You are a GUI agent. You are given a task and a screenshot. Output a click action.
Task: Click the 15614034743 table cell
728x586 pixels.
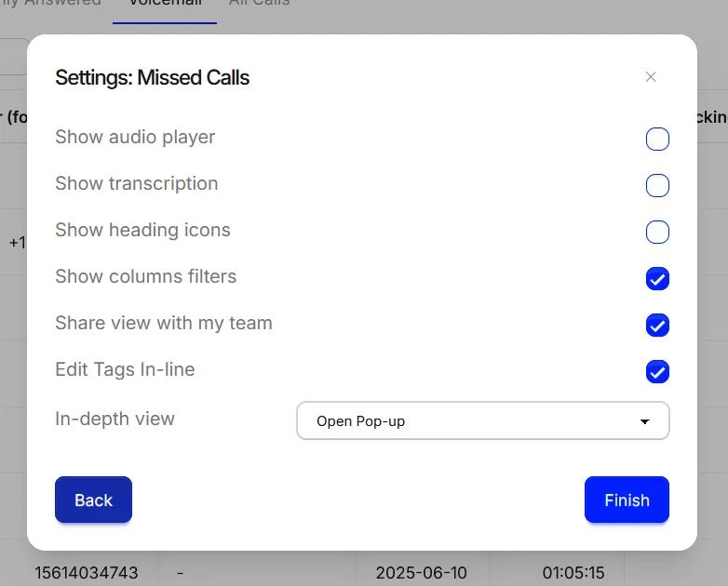87,573
